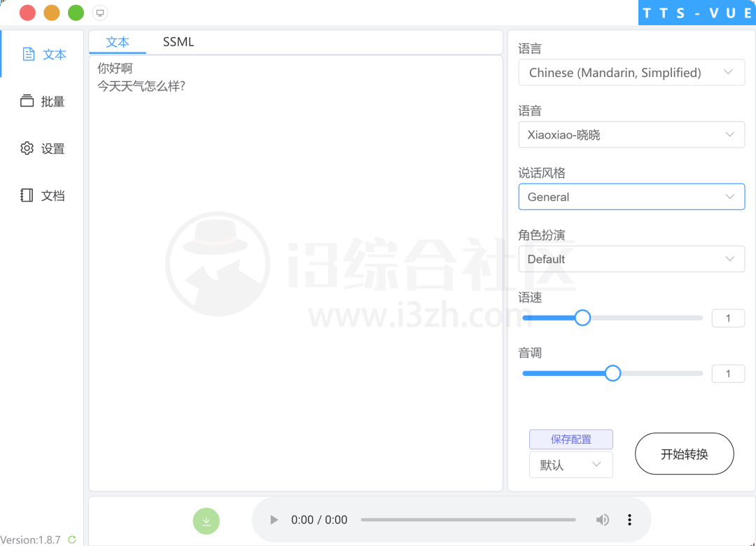Click the 语速 numeric value field
The height and width of the screenshot is (546, 756).
tap(728, 318)
